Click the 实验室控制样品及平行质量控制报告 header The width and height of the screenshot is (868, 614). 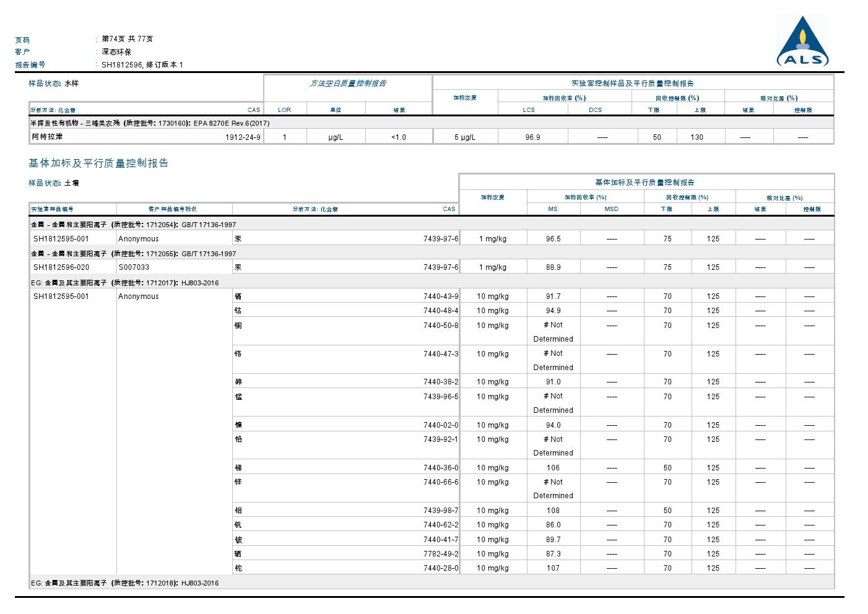[632, 84]
